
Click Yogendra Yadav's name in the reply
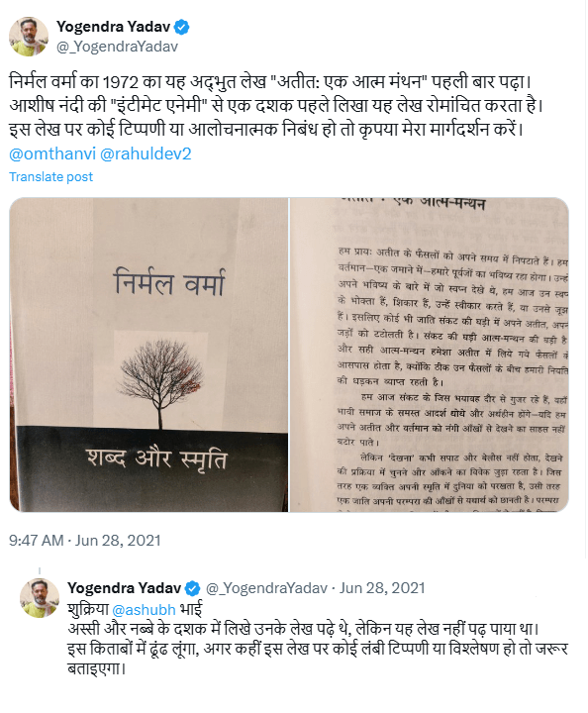pyautogui.click(x=124, y=588)
